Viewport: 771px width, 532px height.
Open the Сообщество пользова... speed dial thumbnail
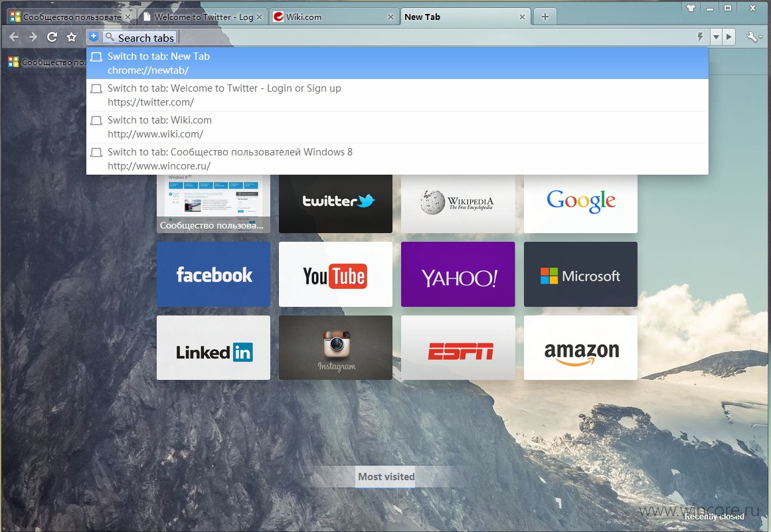pyautogui.click(x=213, y=203)
